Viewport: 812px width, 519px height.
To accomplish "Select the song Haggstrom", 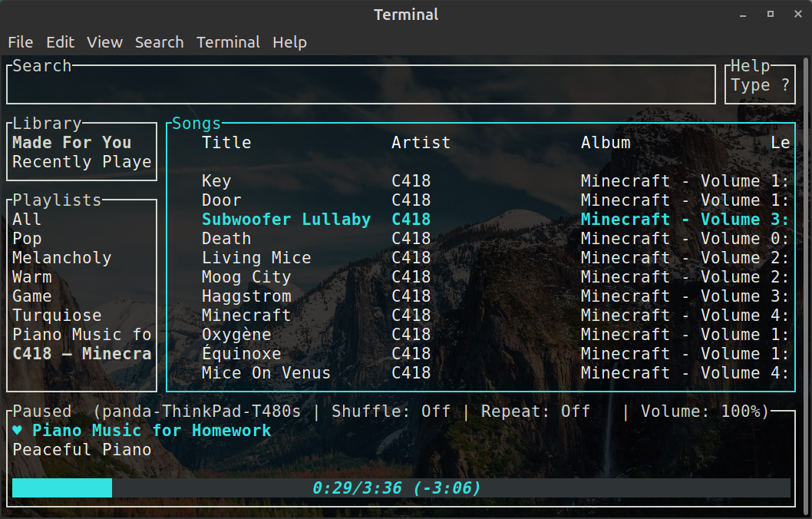I will coord(246,296).
